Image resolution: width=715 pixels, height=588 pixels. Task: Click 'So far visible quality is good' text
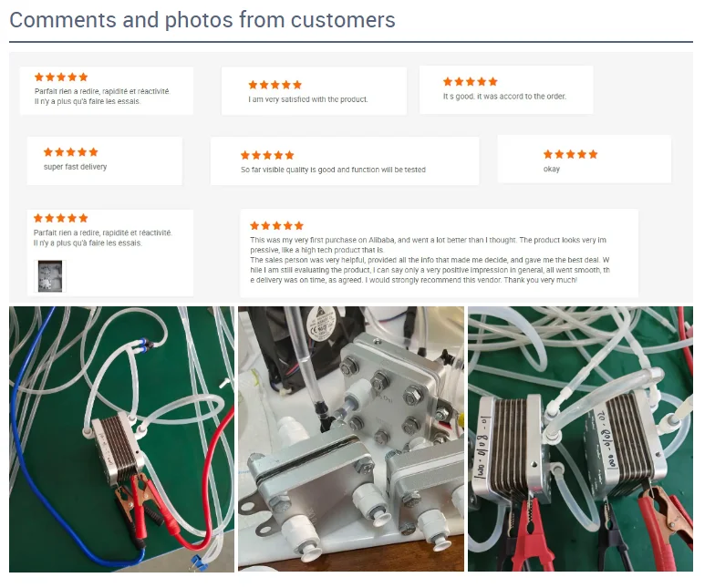click(x=333, y=170)
